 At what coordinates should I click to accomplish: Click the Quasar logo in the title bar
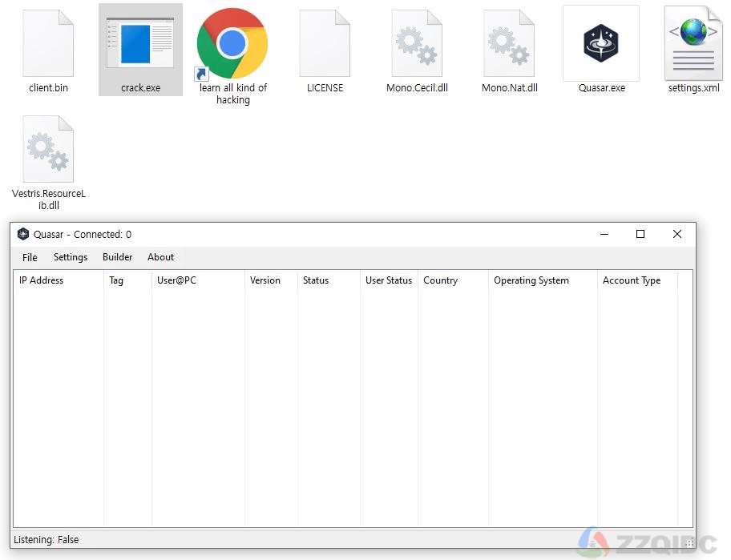22,234
